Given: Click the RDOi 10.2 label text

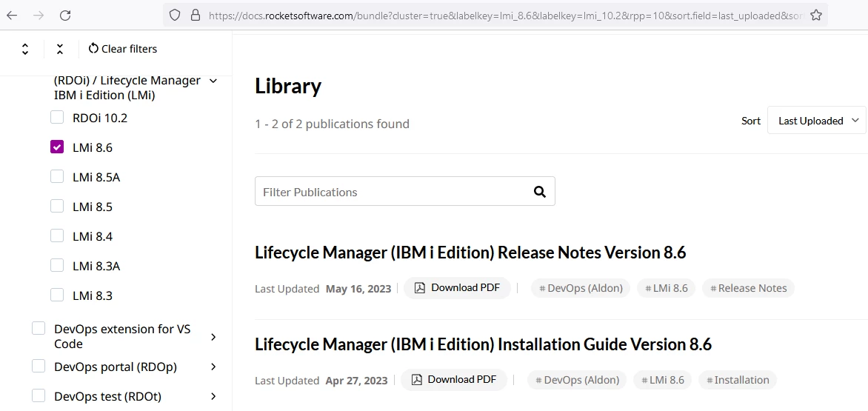Looking at the screenshot, I should click(x=100, y=118).
